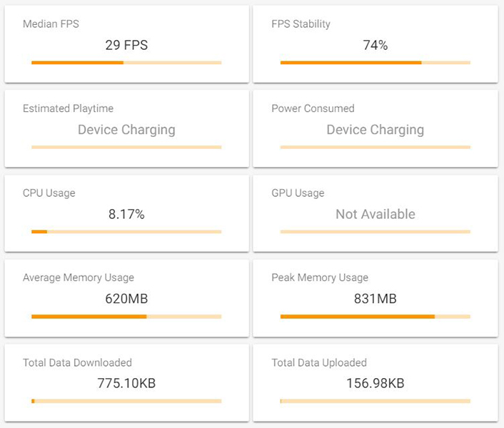Screen dimensions: 504x428
Task: Select the 74% stability value
Action: tap(376, 45)
